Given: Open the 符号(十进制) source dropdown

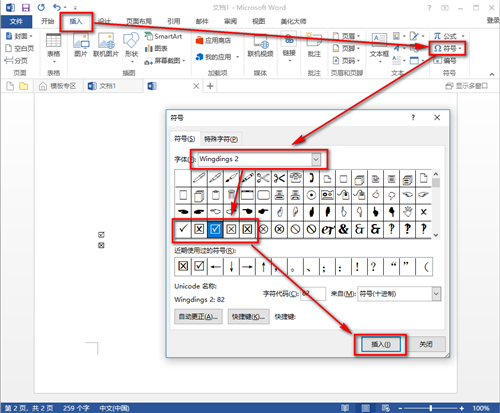Looking at the screenshot, I should coord(436,294).
